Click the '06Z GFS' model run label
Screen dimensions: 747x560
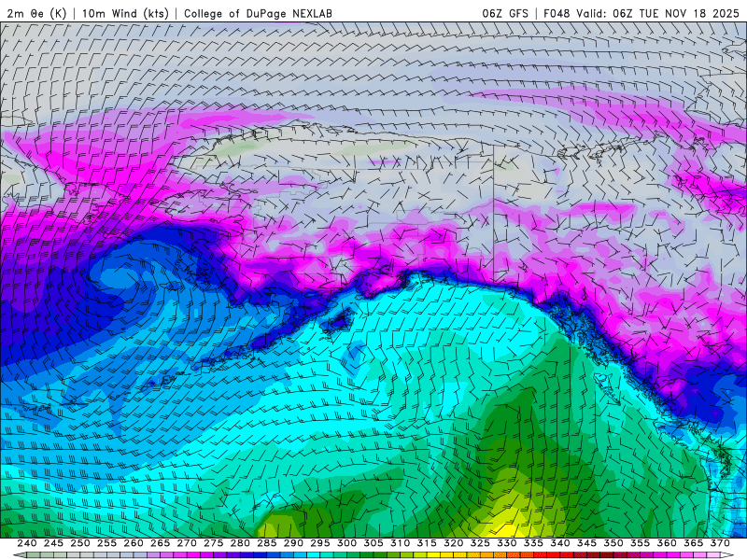coord(505,13)
